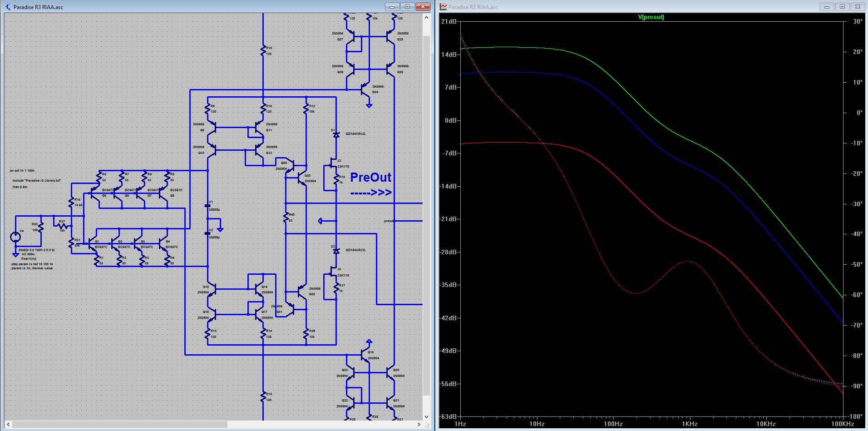The image size is (868, 431).
Task: Click the '-63dB' magnitude axis label
Action: (x=448, y=416)
